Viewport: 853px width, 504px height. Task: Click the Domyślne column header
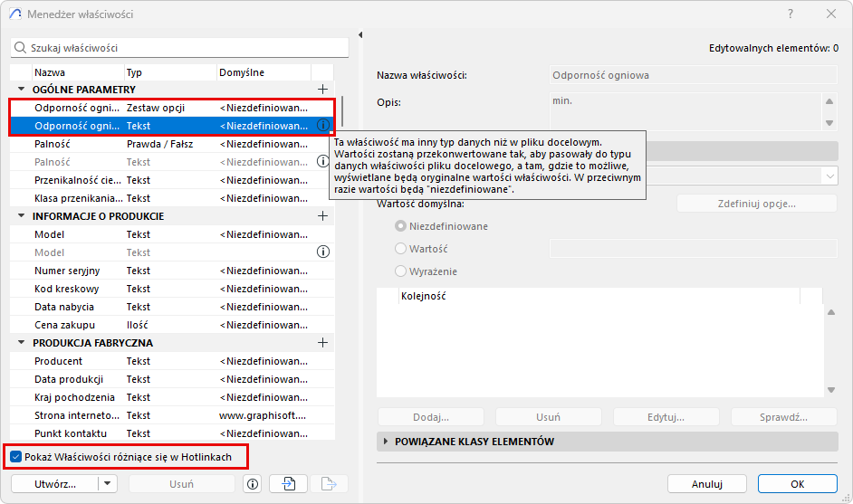(x=264, y=72)
